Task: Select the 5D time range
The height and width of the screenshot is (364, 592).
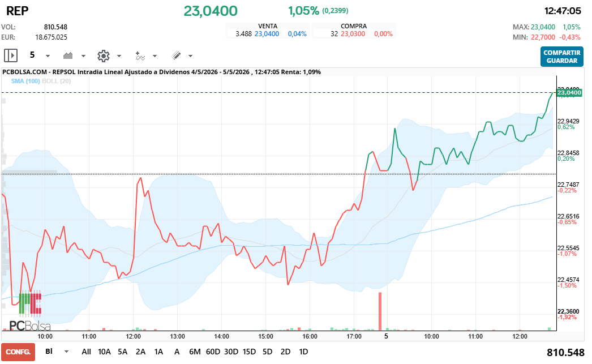Action: [267, 352]
